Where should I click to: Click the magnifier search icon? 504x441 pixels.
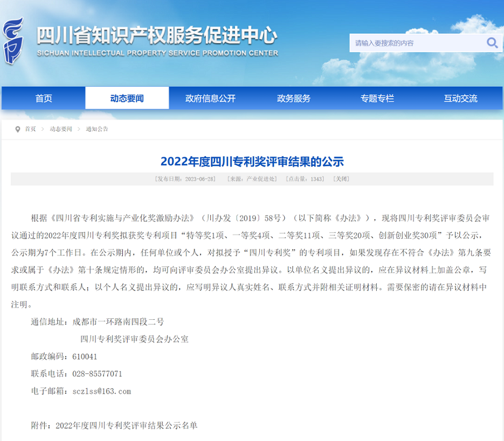492,43
